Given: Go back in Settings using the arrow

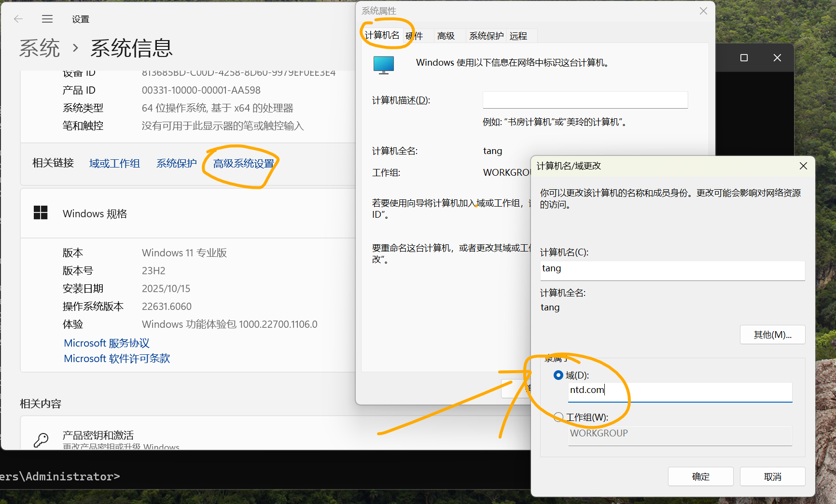Looking at the screenshot, I should tap(18, 19).
